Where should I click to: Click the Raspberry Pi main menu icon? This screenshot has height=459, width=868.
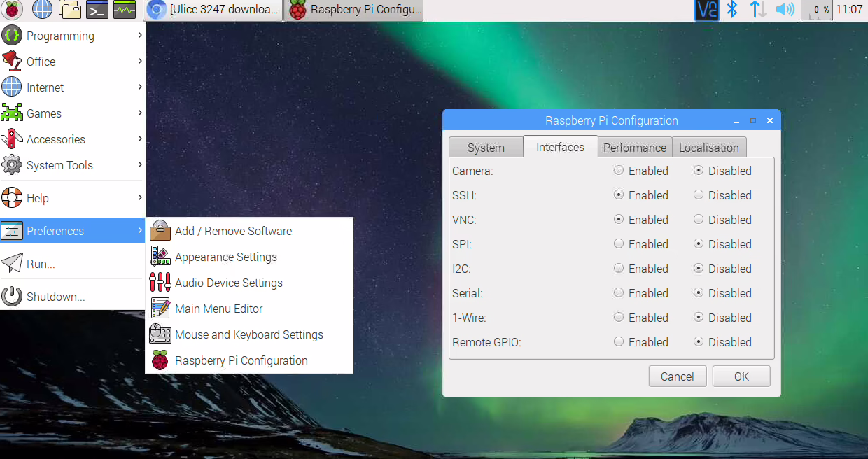pyautogui.click(x=13, y=10)
